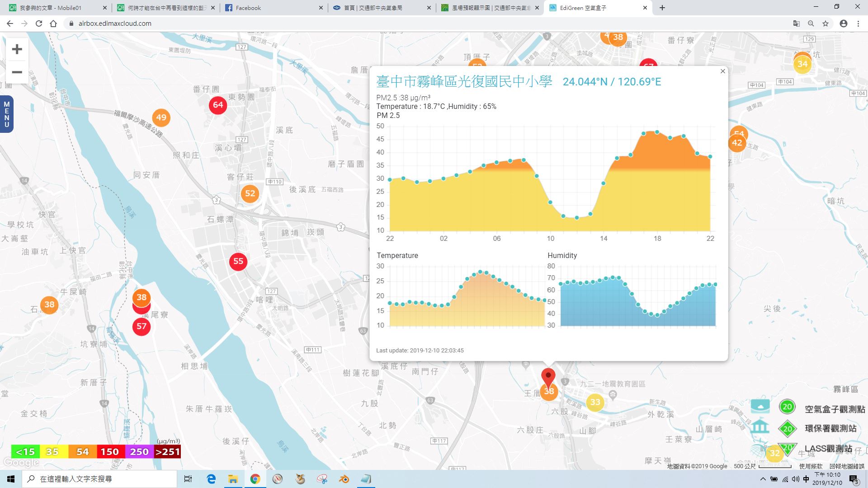This screenshot has width=868, height=488.
Task: Open Windows notification center
Action: point(853,479)
